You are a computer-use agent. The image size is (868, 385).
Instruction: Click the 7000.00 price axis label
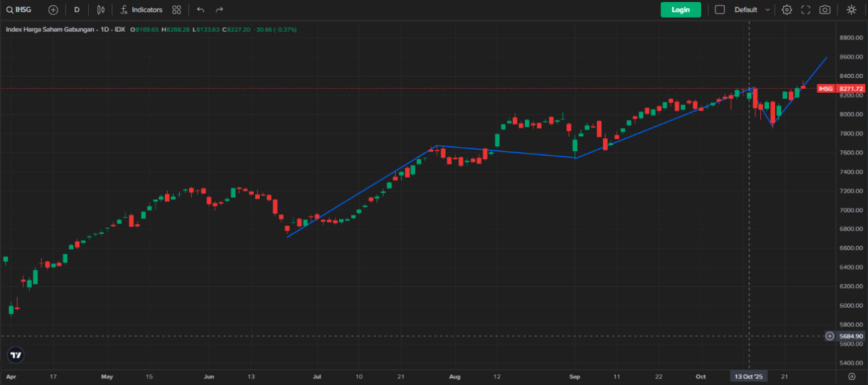pos(850,210)
